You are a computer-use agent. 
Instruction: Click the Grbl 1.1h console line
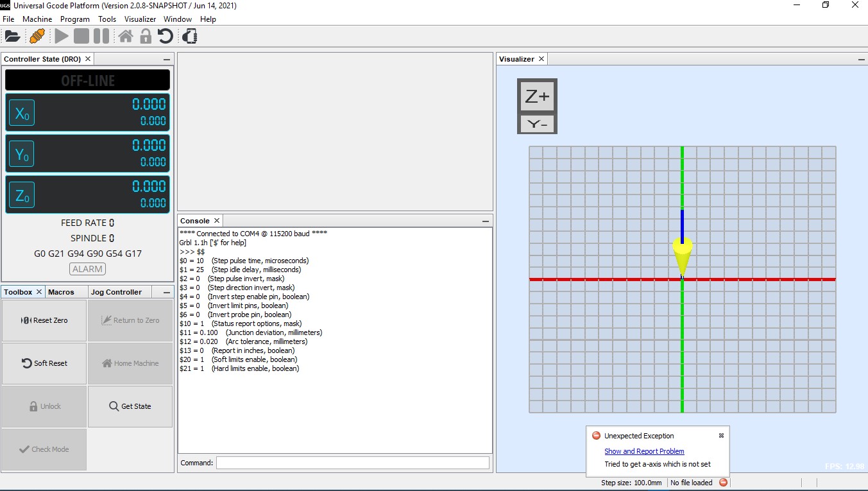213,243
